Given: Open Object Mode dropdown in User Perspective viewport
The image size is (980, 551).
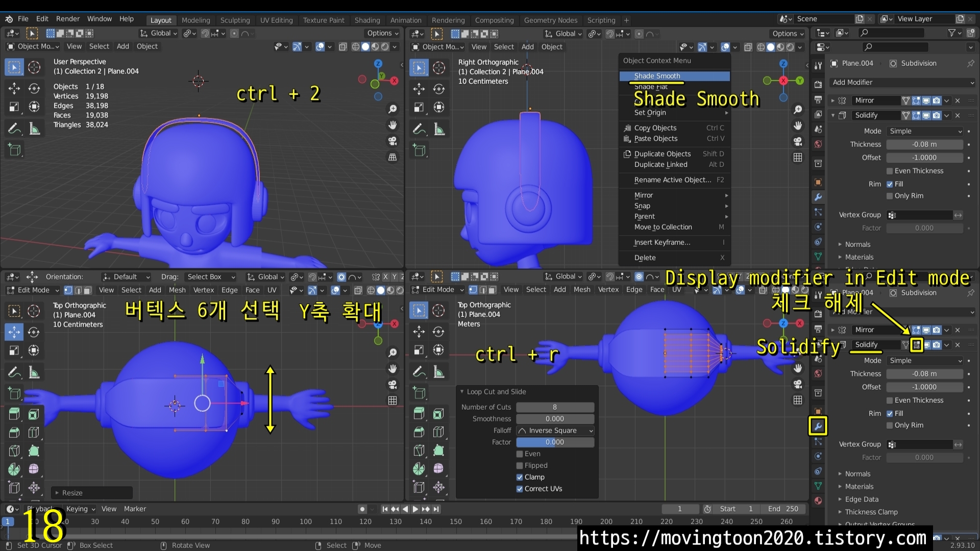Looking at the screenshot, I should [x=33, y=46].
